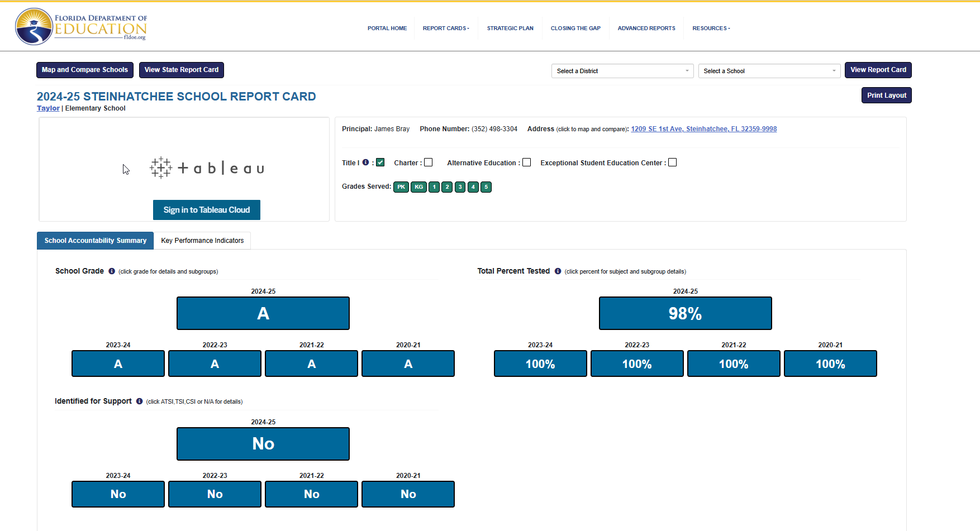Open the Taylor district link
Viewport: 980px width, 531px height.
[x=48, y=108]
